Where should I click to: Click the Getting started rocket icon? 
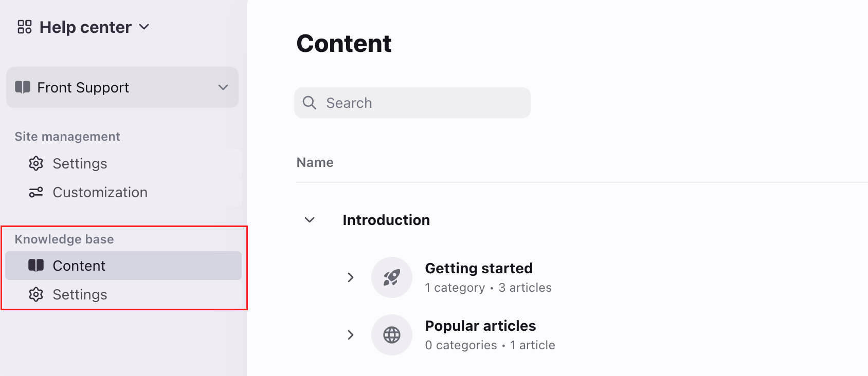coord(392,277)
